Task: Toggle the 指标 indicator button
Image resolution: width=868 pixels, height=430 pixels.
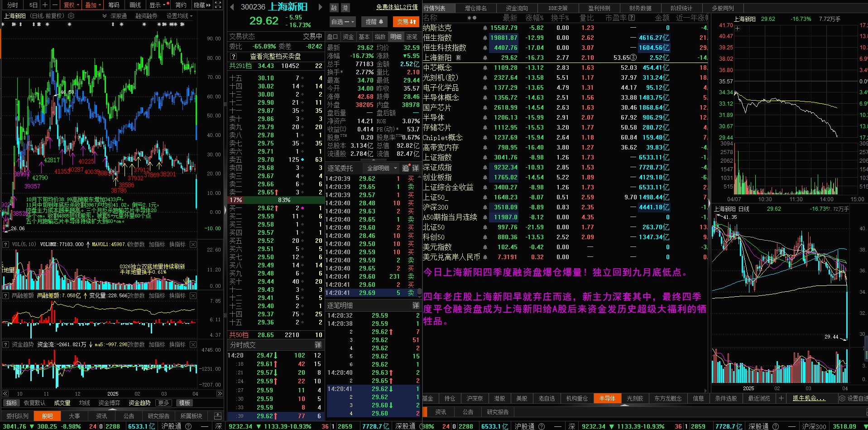Action: pos(12,403)
